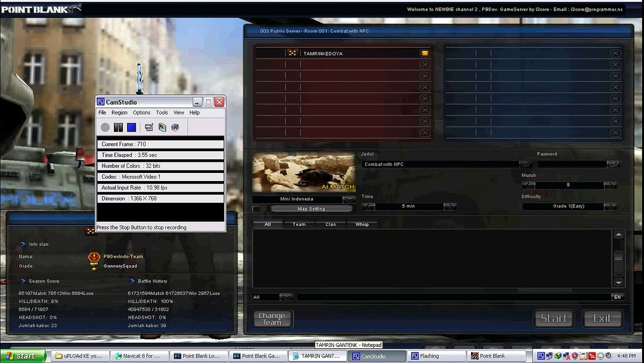Open TAMRIN GANT... Notepad taskbar item

(x=317, y=356)
